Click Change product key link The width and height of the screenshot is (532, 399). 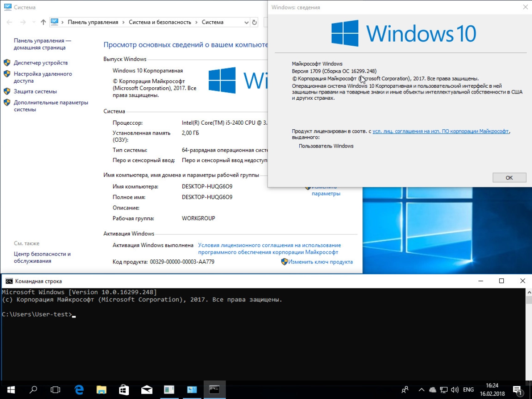click(x=320, y=262)
